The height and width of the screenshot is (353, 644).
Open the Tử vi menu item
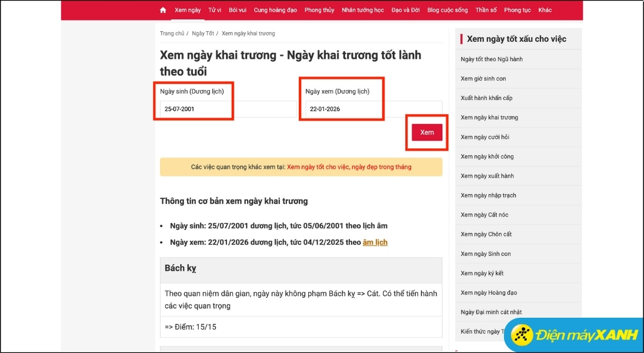215,9
